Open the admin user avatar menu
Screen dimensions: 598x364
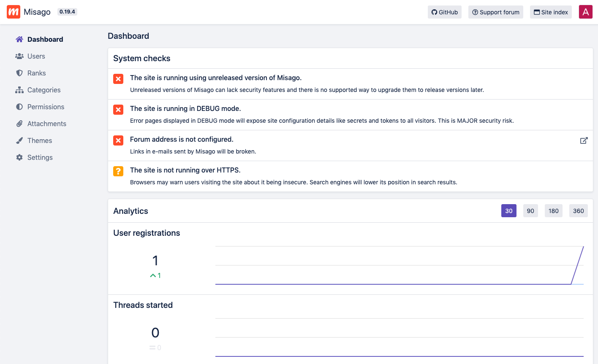click(x=585, y=12)
